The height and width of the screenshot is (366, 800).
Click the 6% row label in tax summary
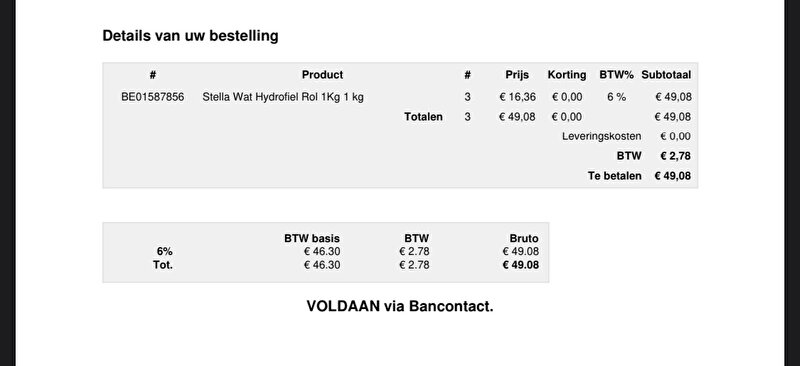click(x=164, y=252)
